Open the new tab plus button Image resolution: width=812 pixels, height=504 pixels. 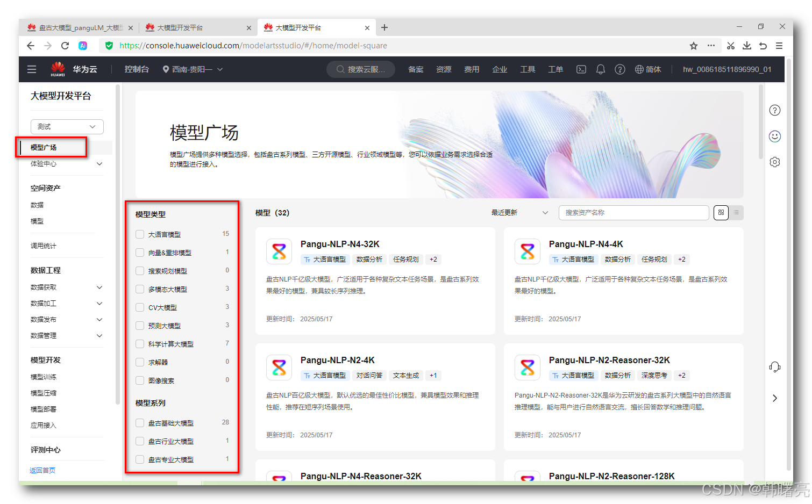click(x=384, y=27)
